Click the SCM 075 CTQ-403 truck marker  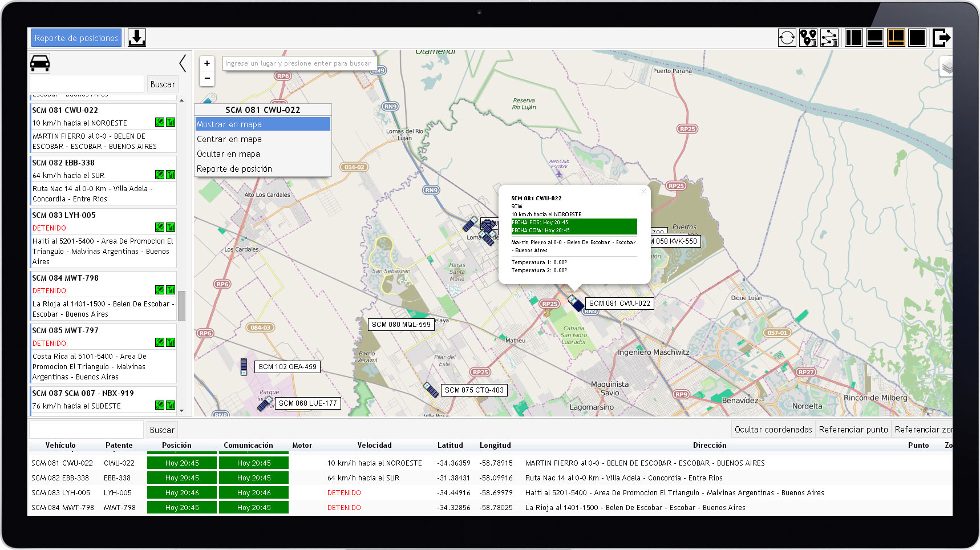click(x=431, y=390)
